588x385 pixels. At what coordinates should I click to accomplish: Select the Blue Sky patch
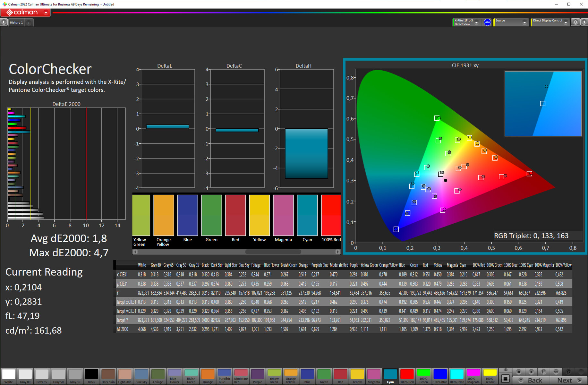[141, 376]
